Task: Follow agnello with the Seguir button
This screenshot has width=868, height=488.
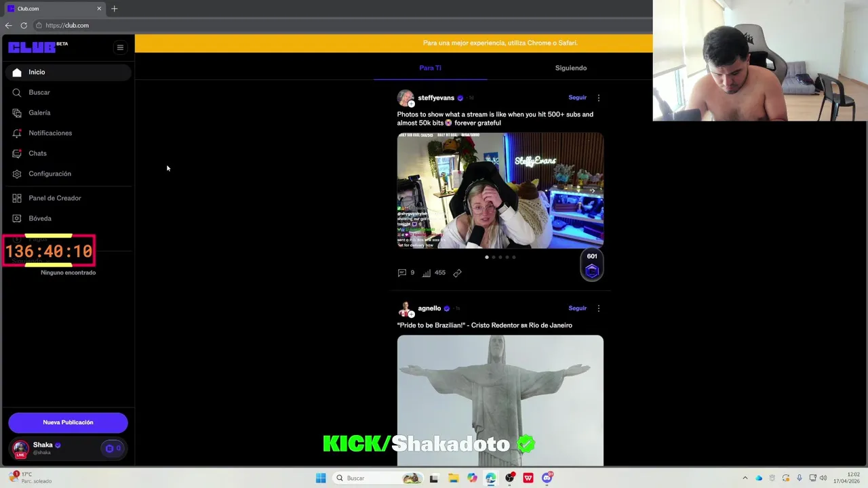Action: [577, 308]
